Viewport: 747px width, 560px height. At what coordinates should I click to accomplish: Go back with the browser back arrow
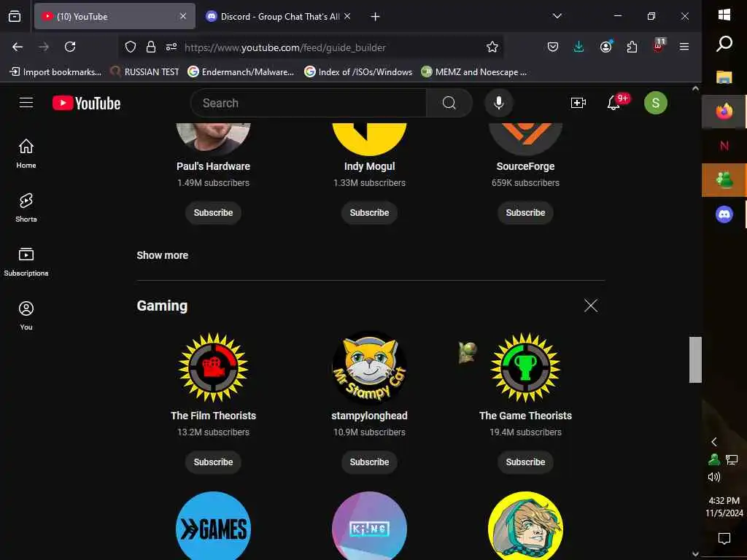(18, 47)
